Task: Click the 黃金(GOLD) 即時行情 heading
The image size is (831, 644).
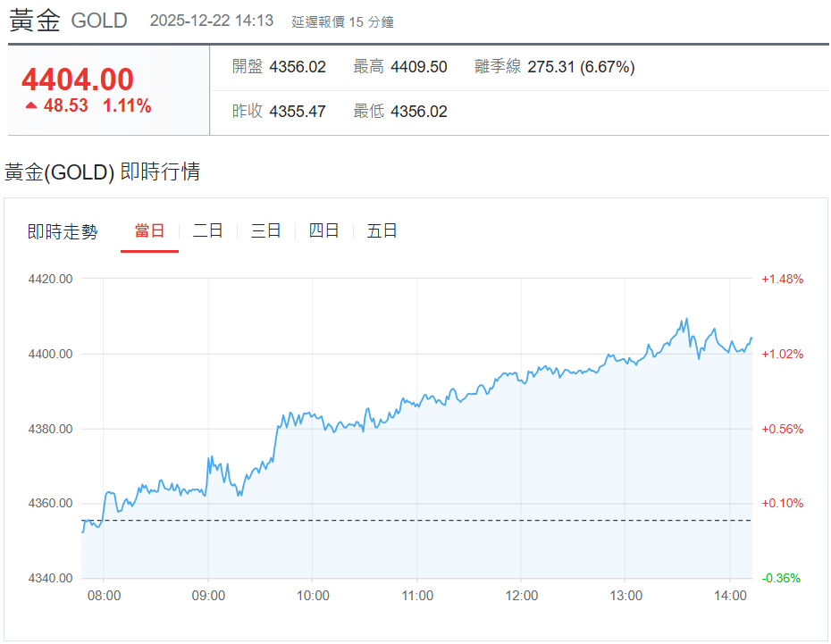Action: 104,172
